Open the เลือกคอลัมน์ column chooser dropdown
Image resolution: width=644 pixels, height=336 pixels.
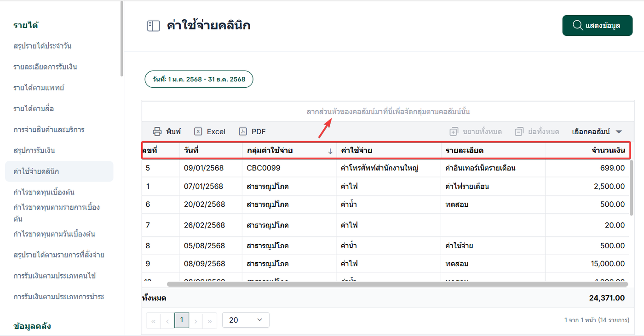click(597, 131)
